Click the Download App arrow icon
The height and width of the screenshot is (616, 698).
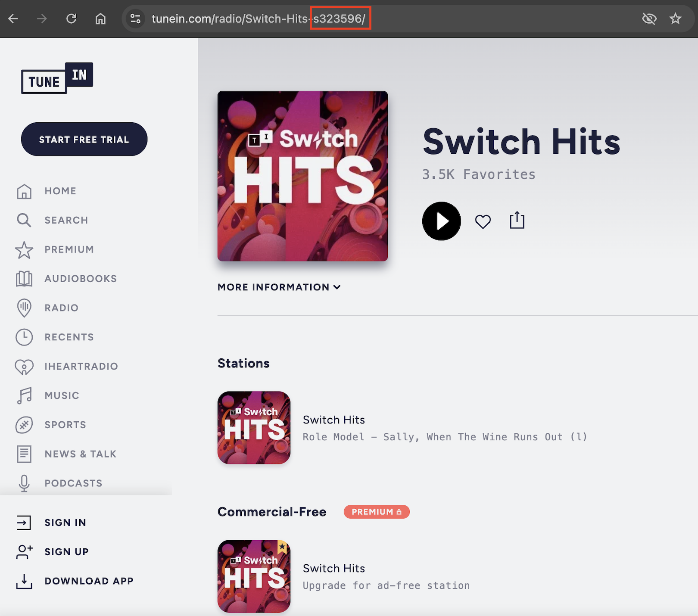(24, 581)
